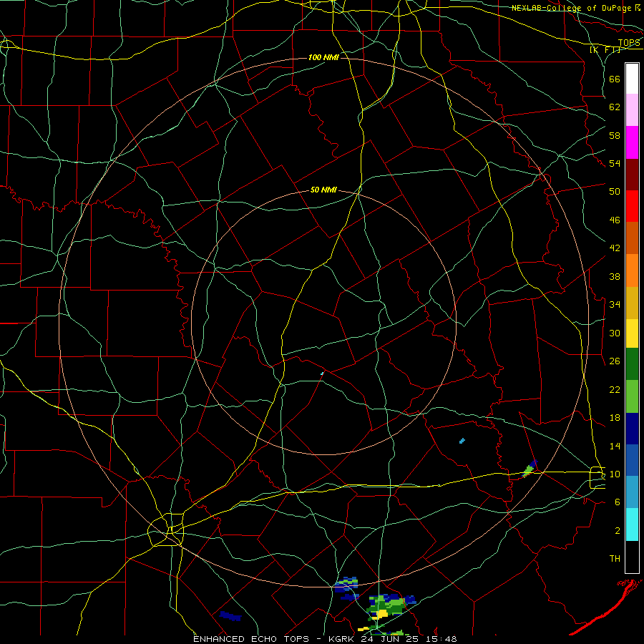Click the blue echo patch on the 100 NMI ring
The height and width of the screenshot is (644, 644).
346,585
